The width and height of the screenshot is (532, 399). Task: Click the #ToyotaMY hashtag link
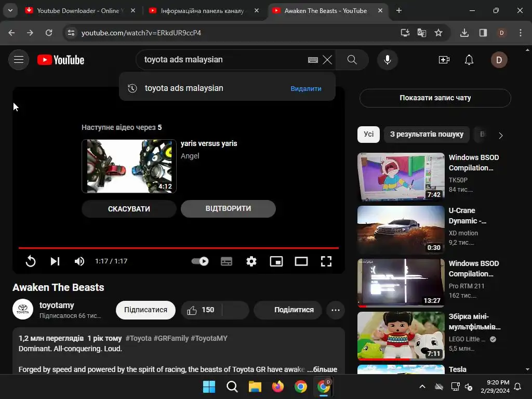pyautogui.click(x=209, y=339)
